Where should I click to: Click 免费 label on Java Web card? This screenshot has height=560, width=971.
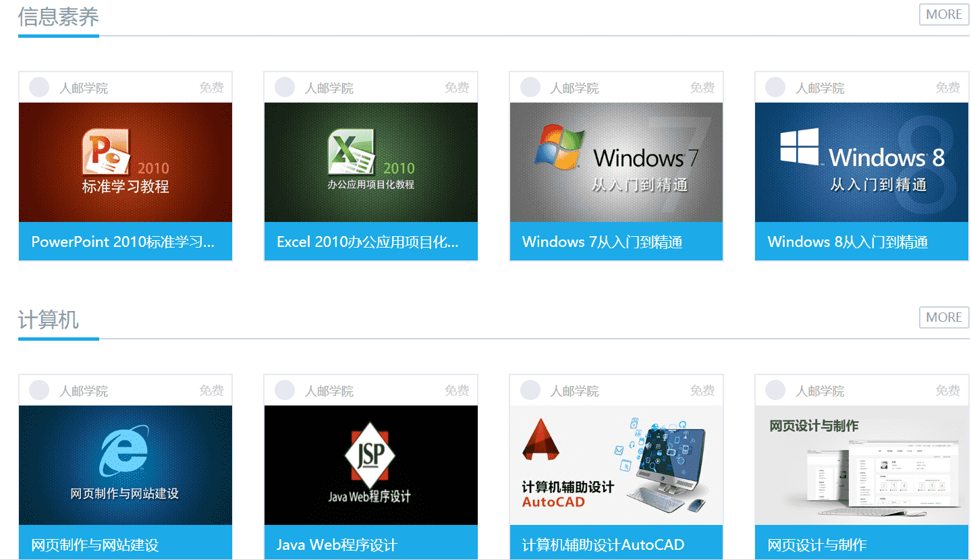coord(457,391)
